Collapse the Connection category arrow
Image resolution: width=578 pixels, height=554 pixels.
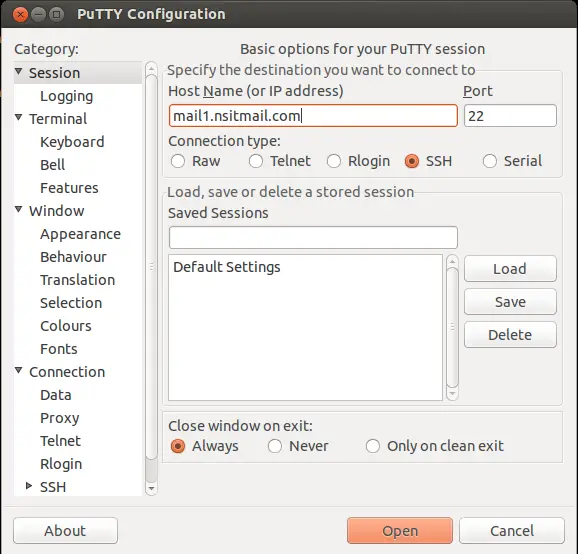[x=18, y=370]
